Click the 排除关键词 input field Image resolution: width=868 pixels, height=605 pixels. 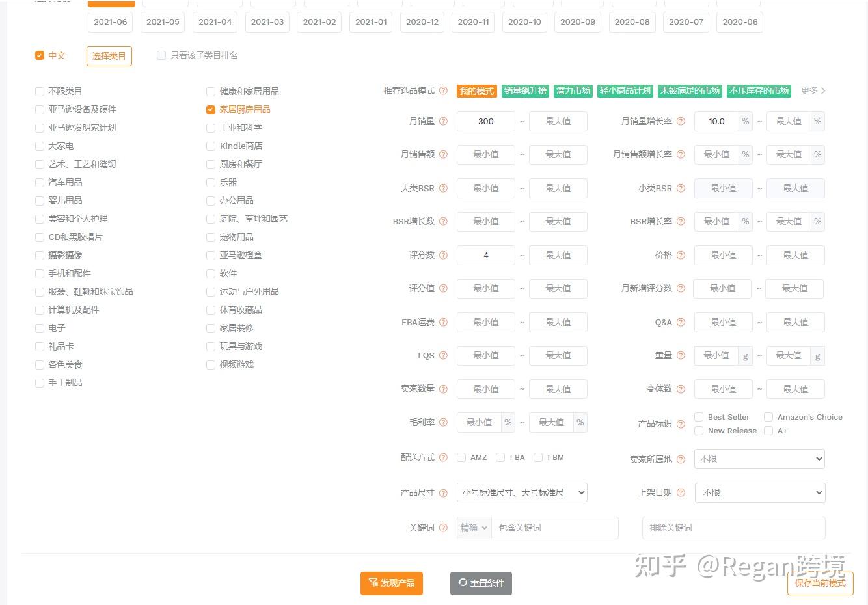(x=733, y=528)
